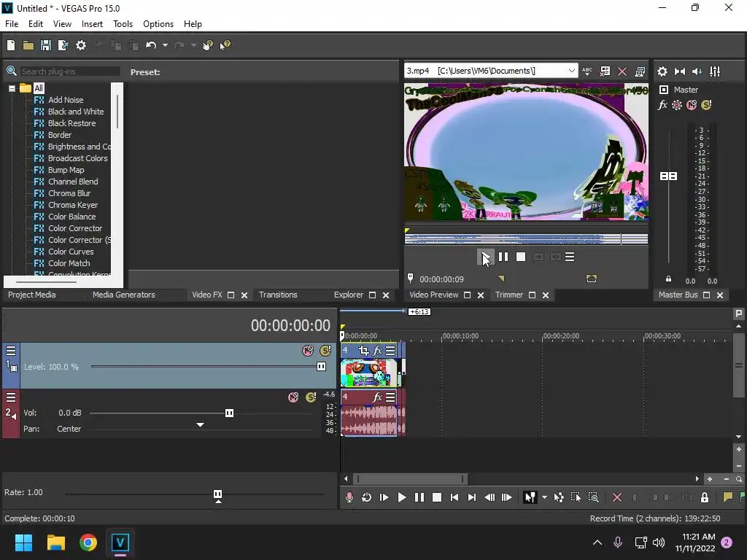
Task: Open the Tools menu
Action: coord(123,24)
